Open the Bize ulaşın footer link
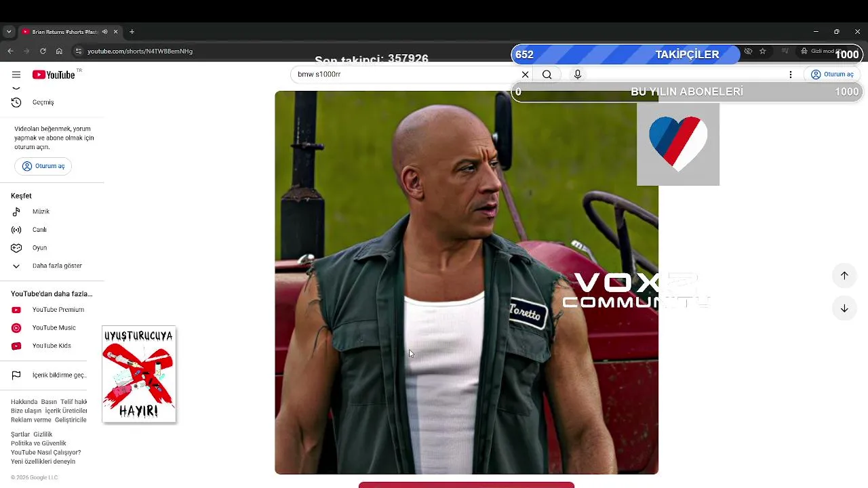This screenshot has width=868, height=488. 26,411
